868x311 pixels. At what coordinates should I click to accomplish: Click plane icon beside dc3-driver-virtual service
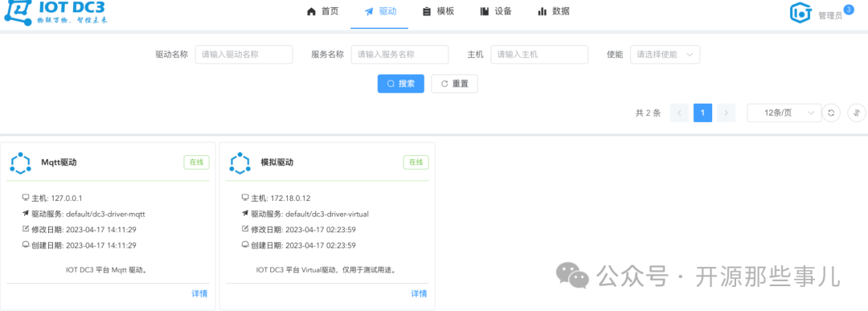(x=245, y=214)
